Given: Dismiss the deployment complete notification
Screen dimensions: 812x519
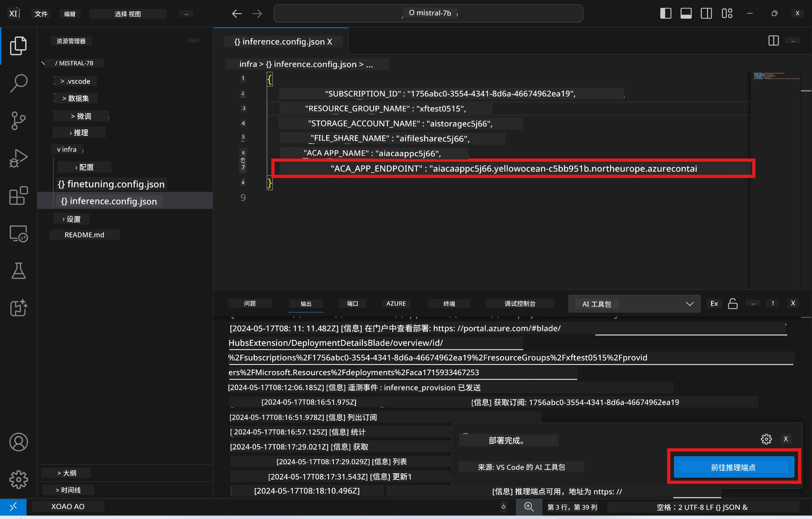Looking at the screenshot, I should (x=786, y=439).
